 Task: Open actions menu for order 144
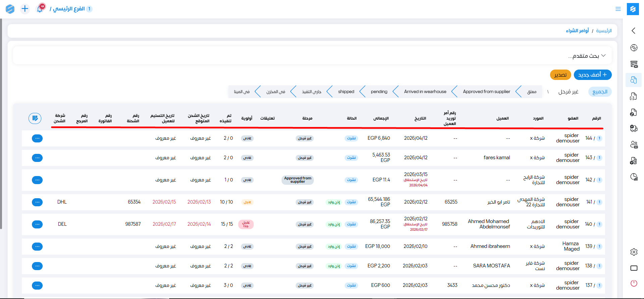point(37,138)
